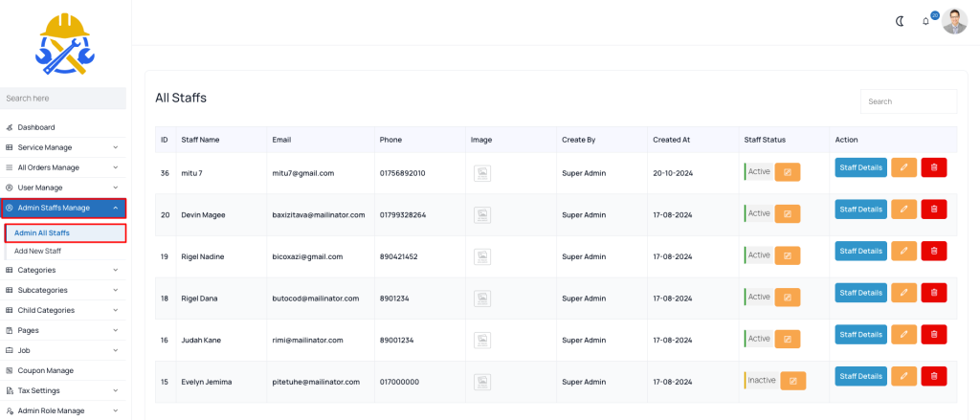Edit Rigel Nadine with pencil button

coord(903,252)
